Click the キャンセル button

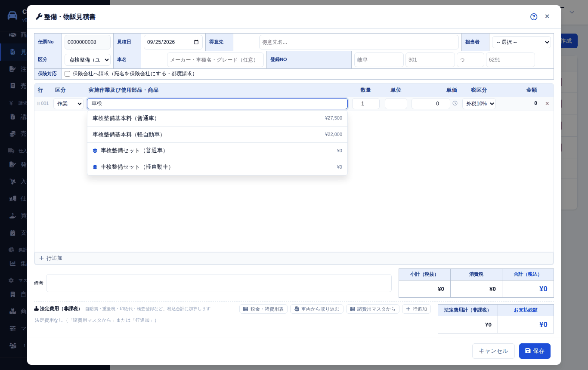pyautogui.click(x=493, y=351)
